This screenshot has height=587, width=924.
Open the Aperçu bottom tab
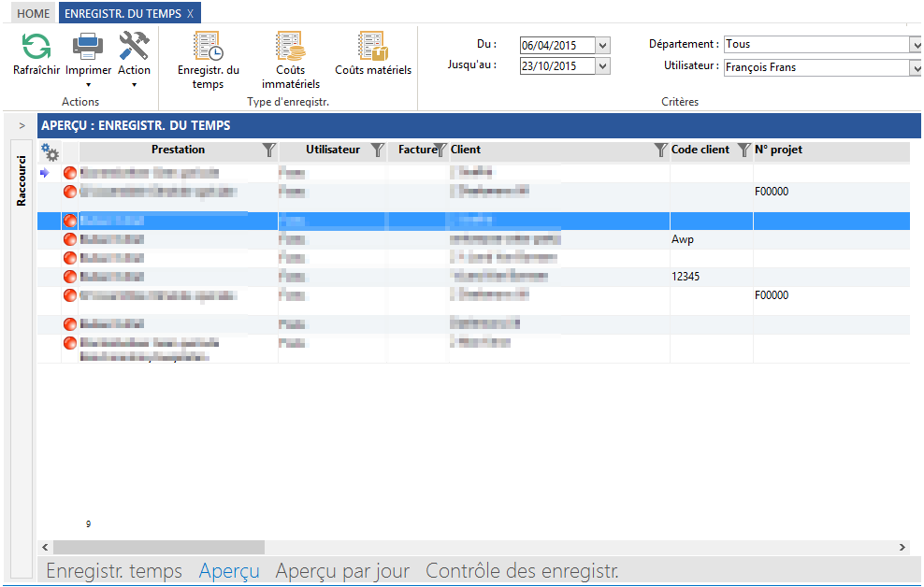coord(228,570)
